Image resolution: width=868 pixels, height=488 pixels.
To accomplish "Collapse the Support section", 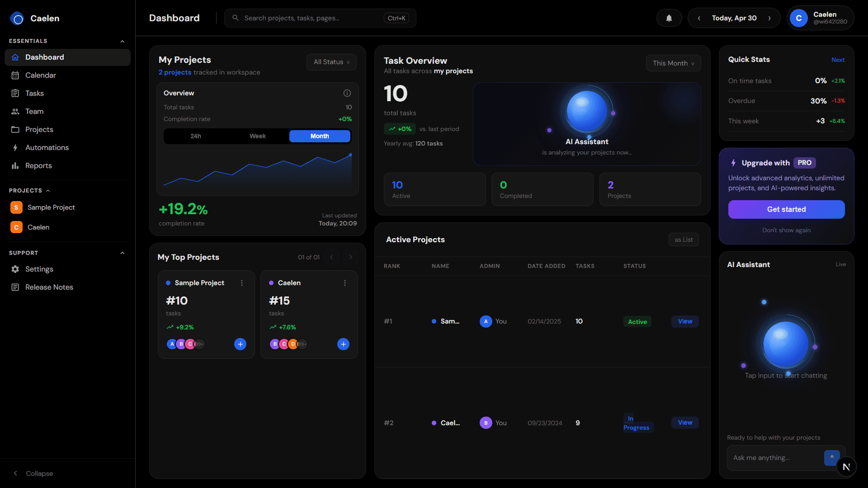I will click(122, 253).
